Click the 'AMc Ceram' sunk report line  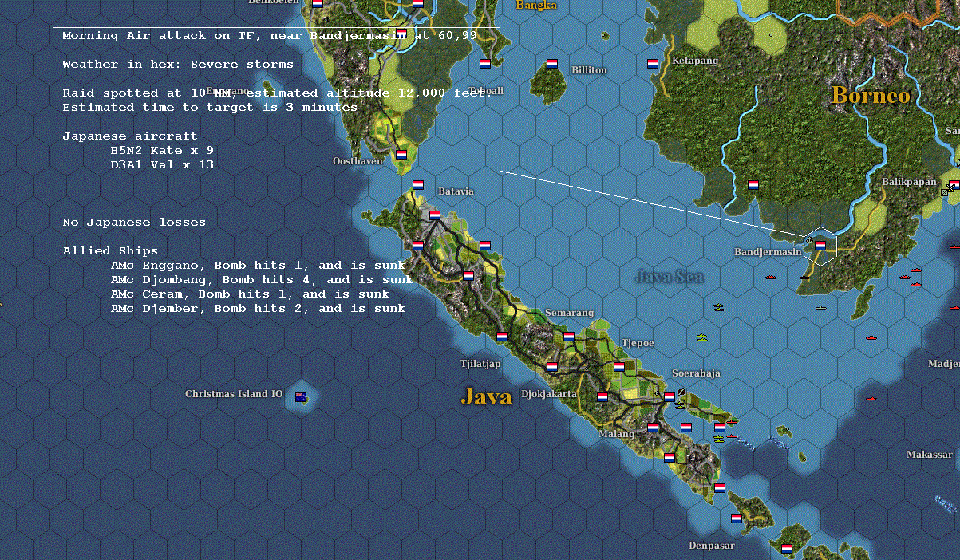(250, 294)
